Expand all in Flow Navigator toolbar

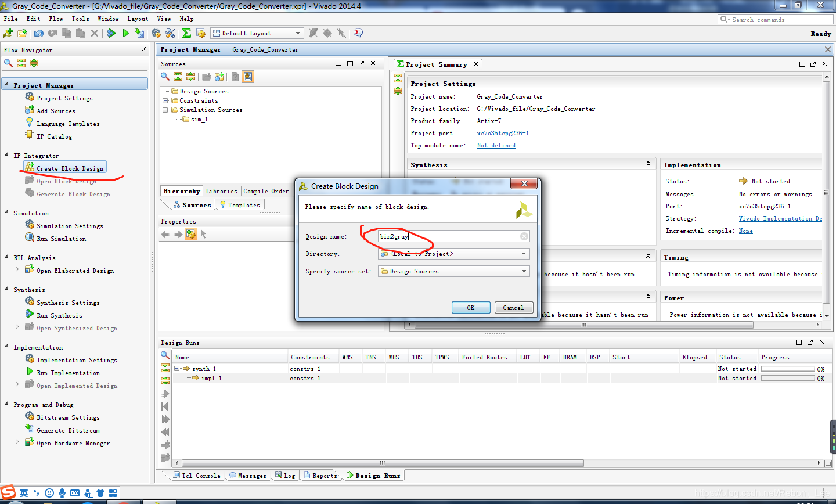34,63
